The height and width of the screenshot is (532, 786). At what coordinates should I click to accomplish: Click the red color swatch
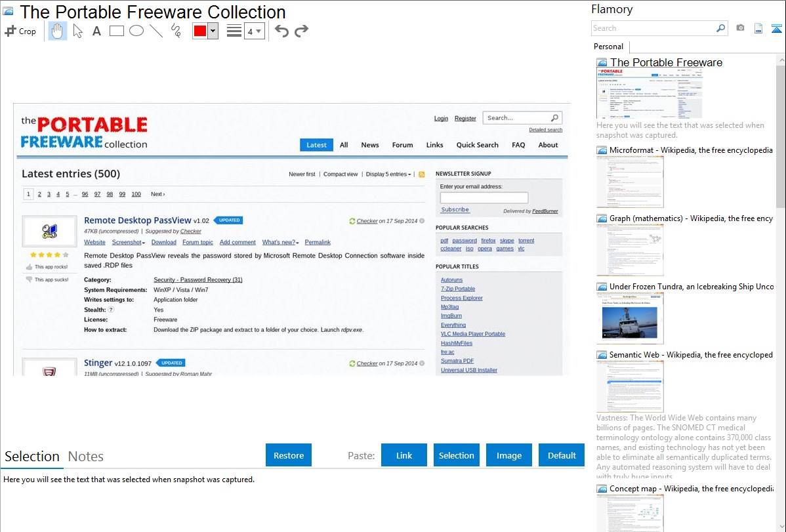point(200,31)
